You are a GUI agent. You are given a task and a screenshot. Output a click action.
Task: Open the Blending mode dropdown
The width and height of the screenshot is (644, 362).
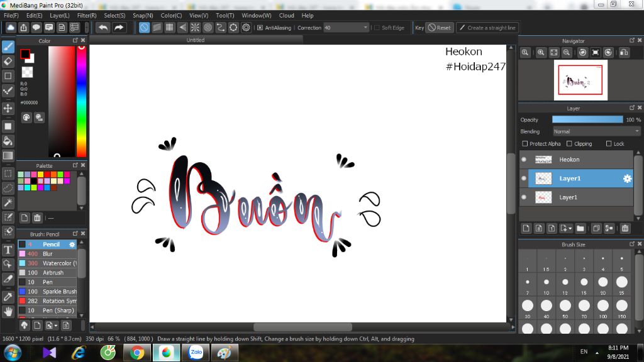pyautogui.click(x=596, y=131)
